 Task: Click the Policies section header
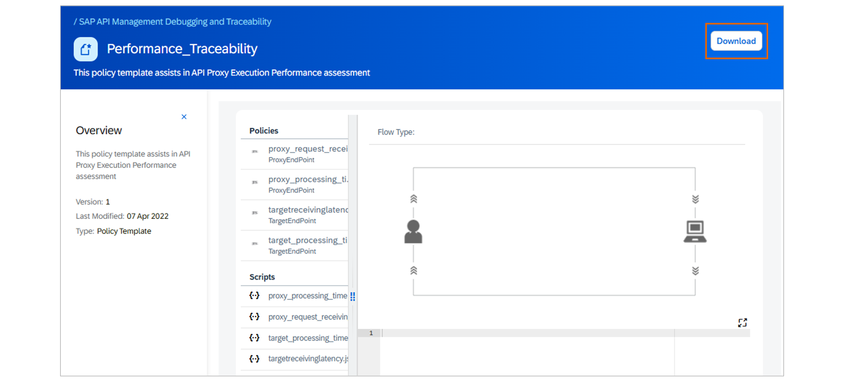(264, 131)
